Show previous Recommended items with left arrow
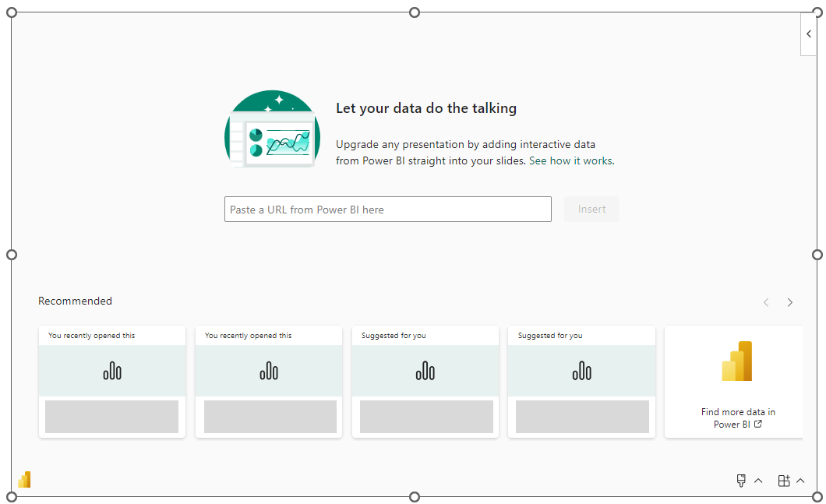The image size is (826, 504). [x=767, y=302]
